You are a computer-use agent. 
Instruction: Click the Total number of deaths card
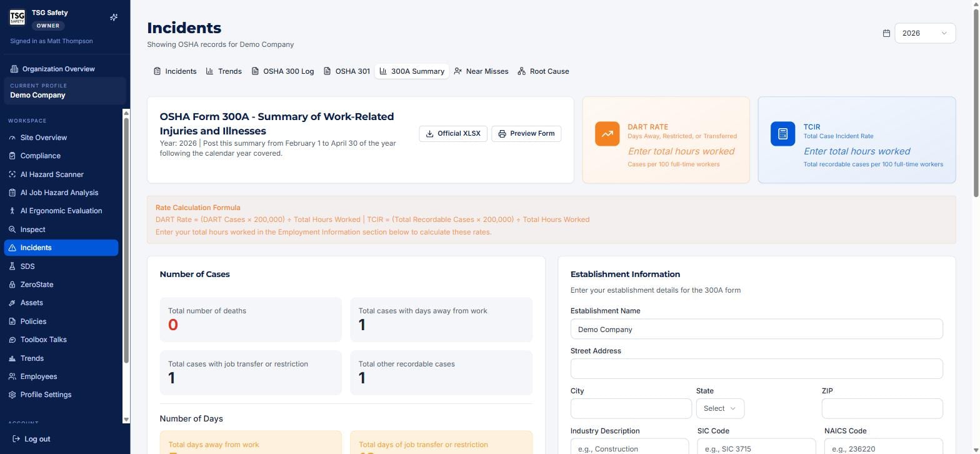coord(251,320)
